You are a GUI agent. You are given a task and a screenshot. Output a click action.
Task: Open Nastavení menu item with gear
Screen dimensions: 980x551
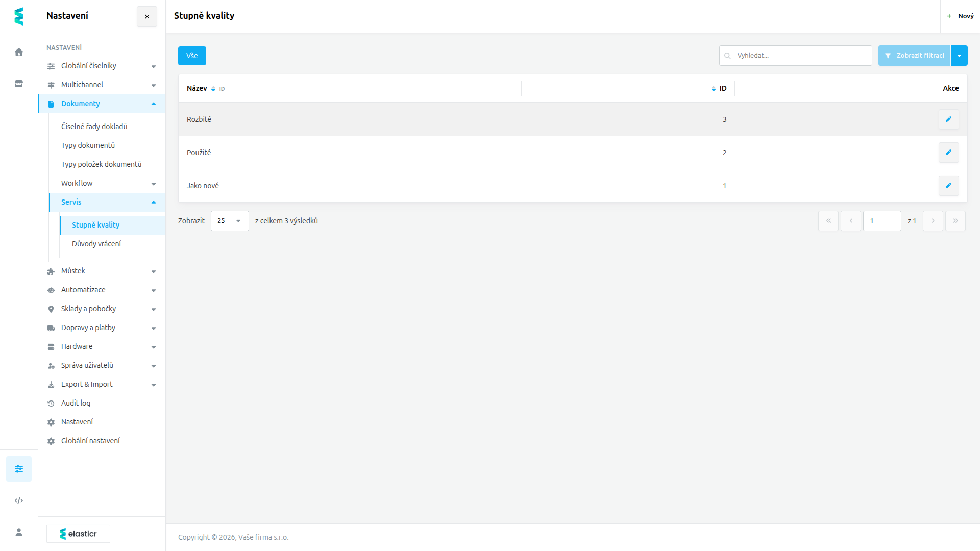tap(77, 422)
